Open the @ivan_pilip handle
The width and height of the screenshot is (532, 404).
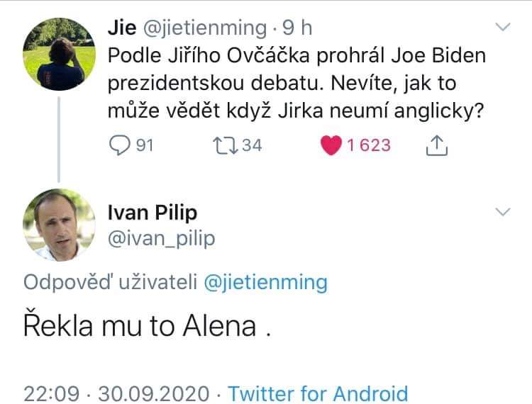(x=160, y=240)
